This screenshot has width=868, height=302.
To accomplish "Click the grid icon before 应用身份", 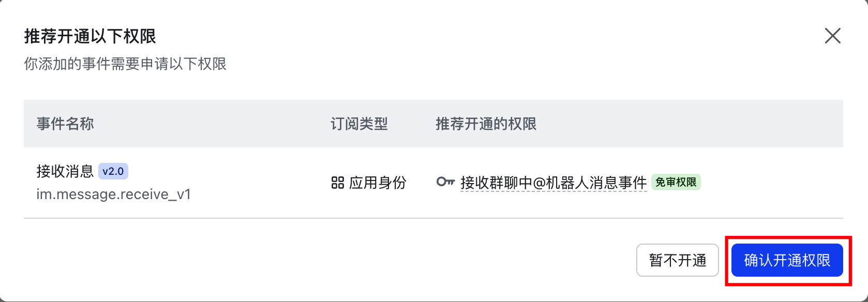I will (337, 183).
